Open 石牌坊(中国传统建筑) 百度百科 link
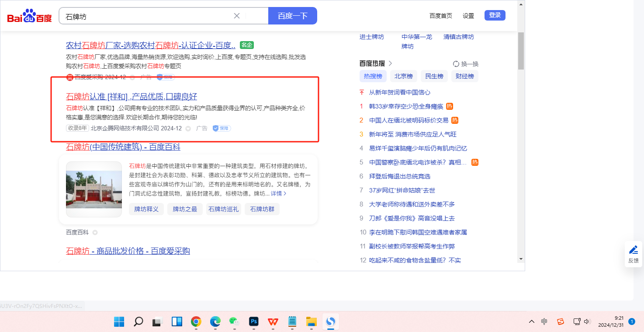644x332 pixels. (123, 147)
